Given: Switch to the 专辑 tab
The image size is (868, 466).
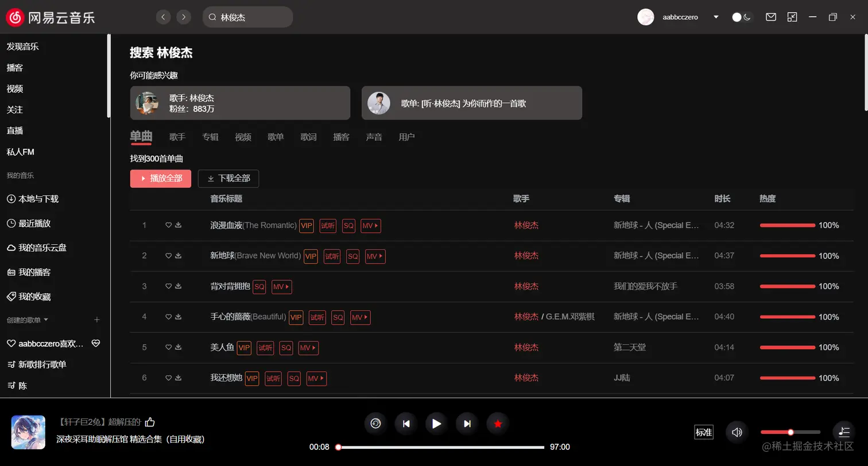Looking at the screenshot, I should pos(210,137).
